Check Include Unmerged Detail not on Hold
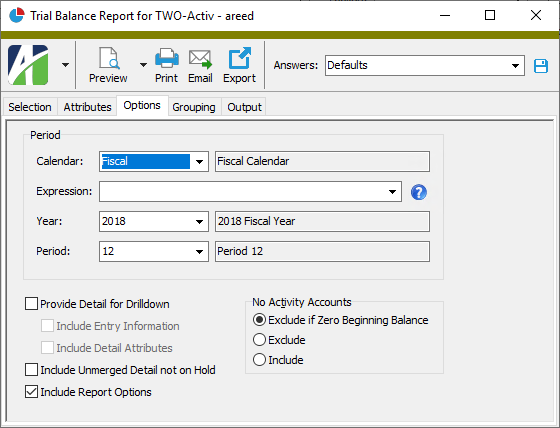The width and height of the screenshot is (560, 428). coord(31,370)
